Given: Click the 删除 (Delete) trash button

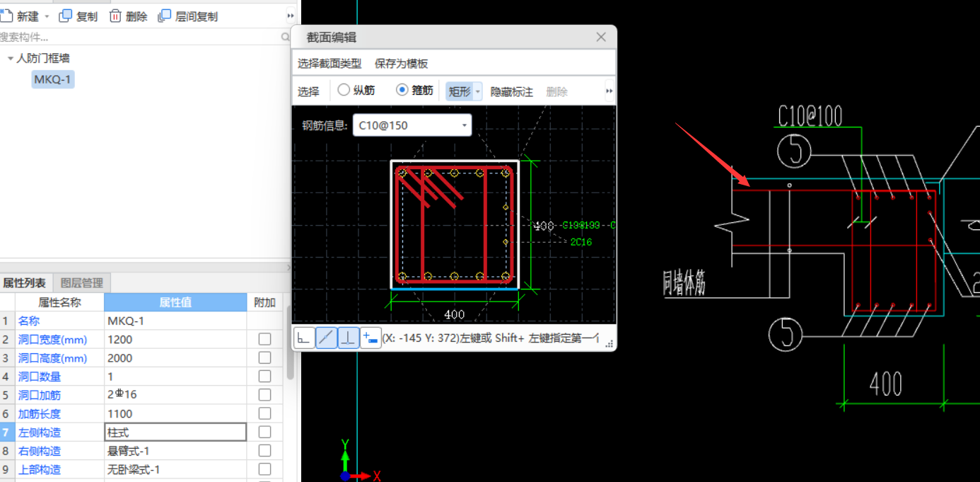Looking at the screenshot, I should click(129, 16).
